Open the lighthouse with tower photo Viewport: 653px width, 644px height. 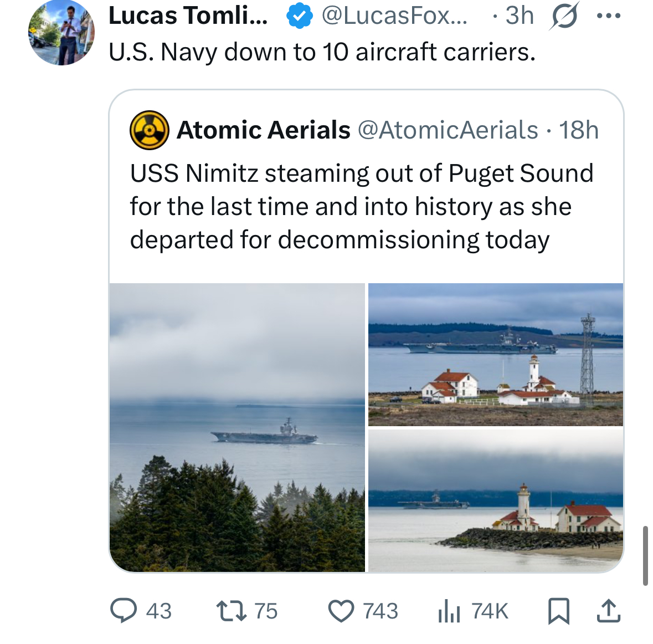(495, 354)
